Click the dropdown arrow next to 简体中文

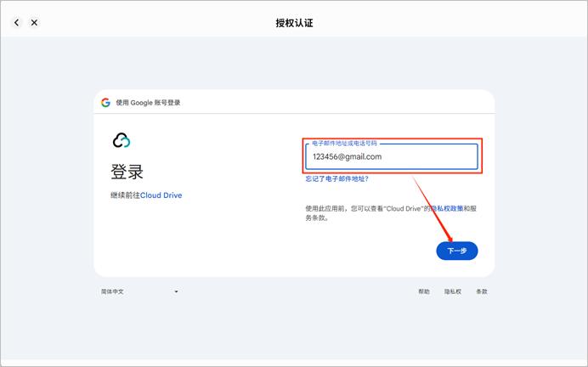tap(176, 291)
